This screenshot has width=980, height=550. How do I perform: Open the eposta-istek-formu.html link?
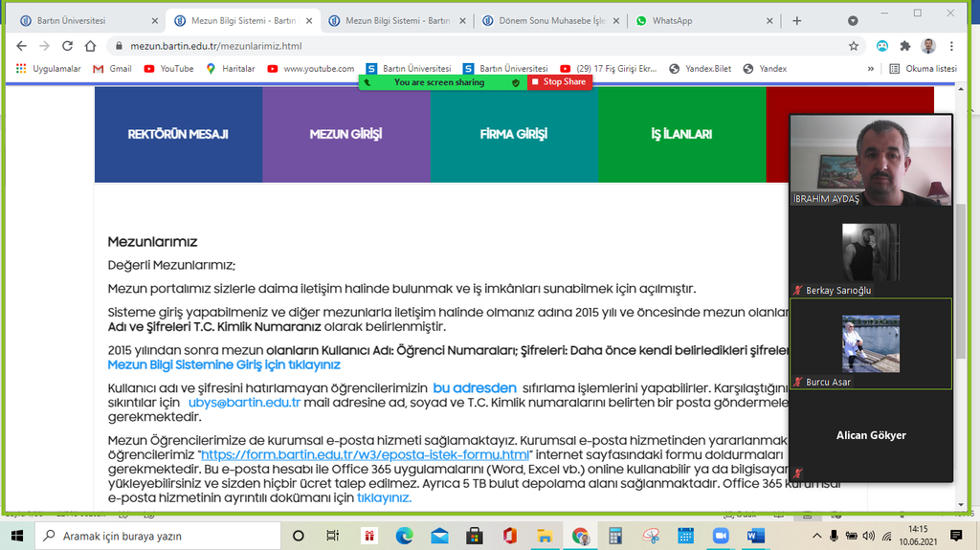(365, 455)
